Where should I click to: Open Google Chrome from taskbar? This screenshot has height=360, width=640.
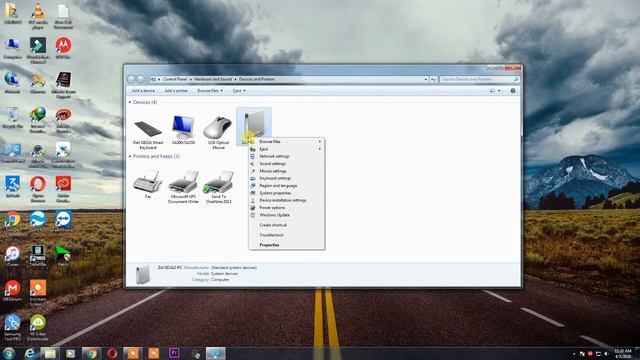pyautogui.click(x=91, y=353)
